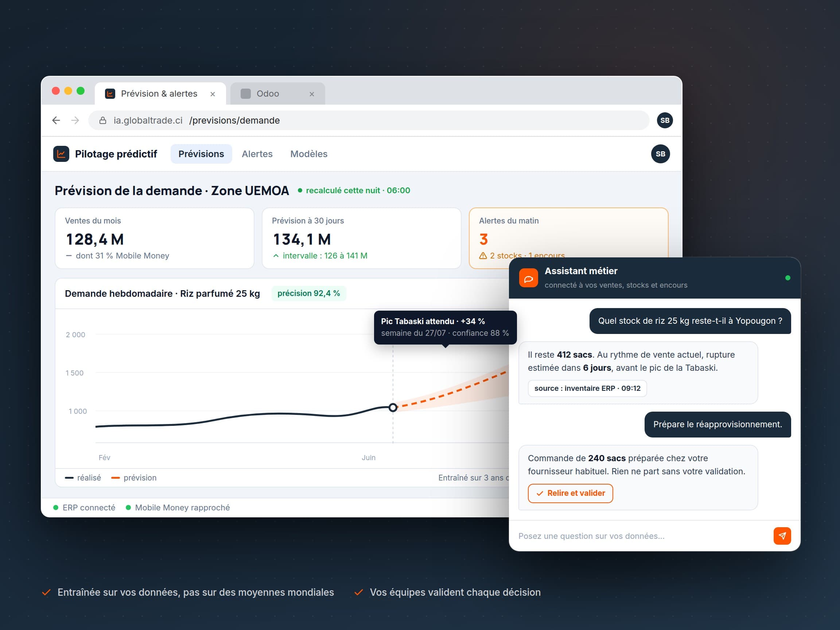The width and height of the screenshot is (840, 630).
Task: Click the Relire et valider button
Action: click(x=570, y=493)
